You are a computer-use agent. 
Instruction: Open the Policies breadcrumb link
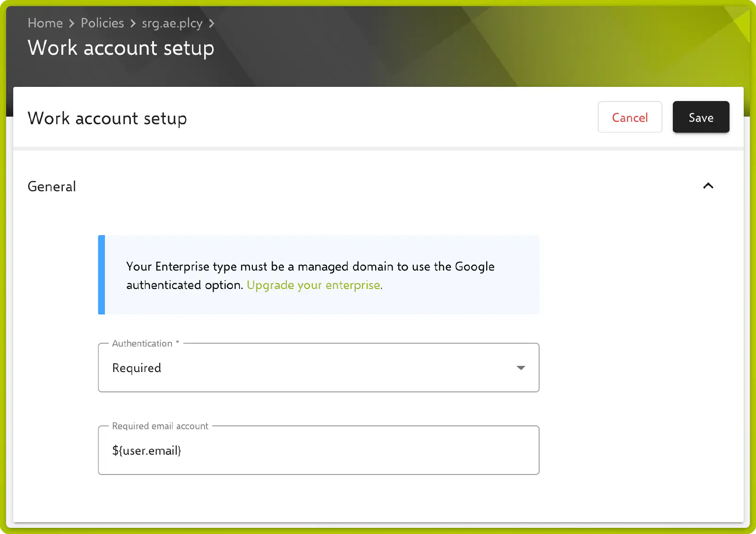(x=102, y=23)
